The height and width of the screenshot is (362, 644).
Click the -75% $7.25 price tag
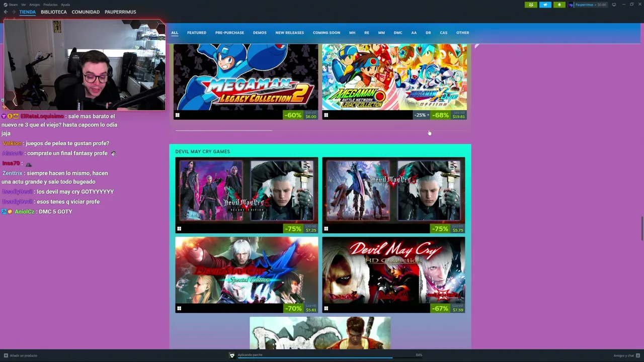(x=300, y=229)
